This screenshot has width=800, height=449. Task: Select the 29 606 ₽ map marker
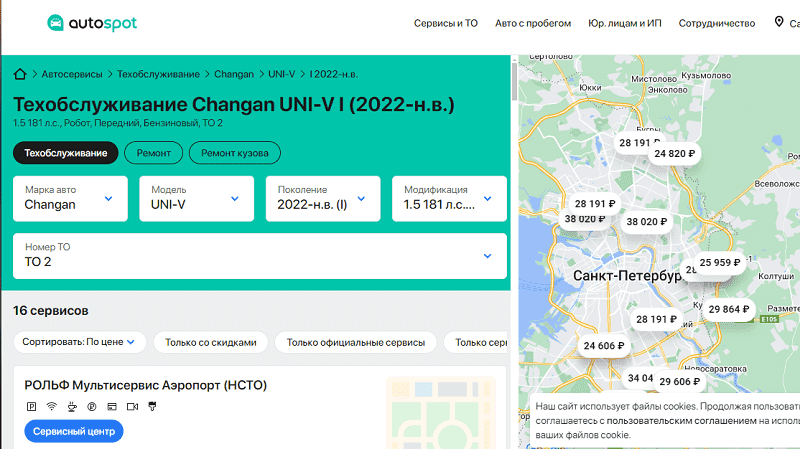click(x=679, y=382)
